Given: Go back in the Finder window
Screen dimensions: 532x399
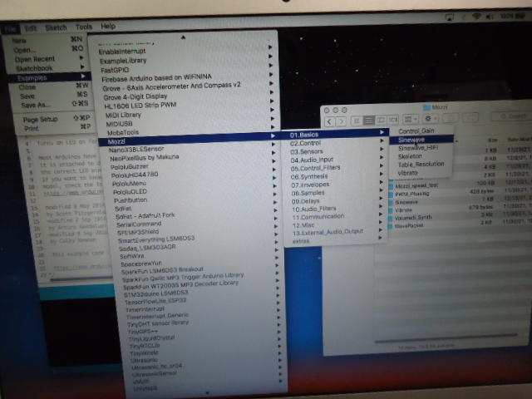Looking at the screenshot, I should tap(330, 121).
